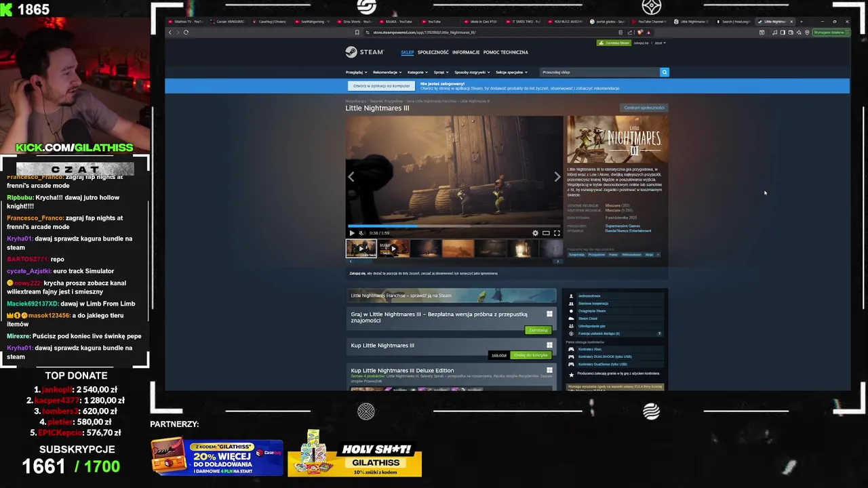Click the blue search magnifier button
The image size is (868, 488).
click(x=665, y=72)
